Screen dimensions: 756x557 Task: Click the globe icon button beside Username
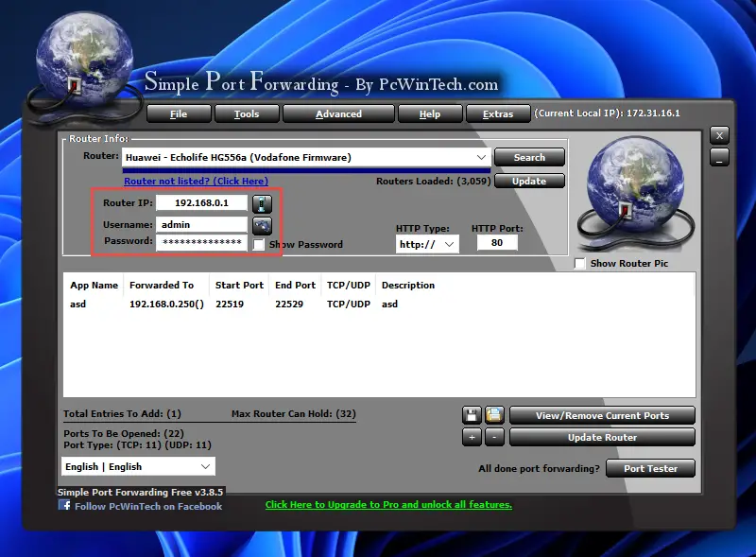click(x=262, y=225)
